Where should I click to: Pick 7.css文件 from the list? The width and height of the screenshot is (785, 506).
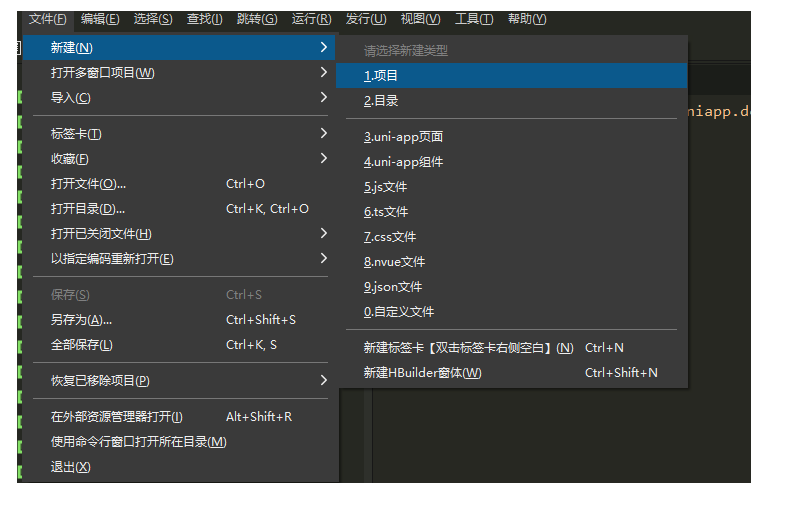pyautogui.click(x=389, y=237)
